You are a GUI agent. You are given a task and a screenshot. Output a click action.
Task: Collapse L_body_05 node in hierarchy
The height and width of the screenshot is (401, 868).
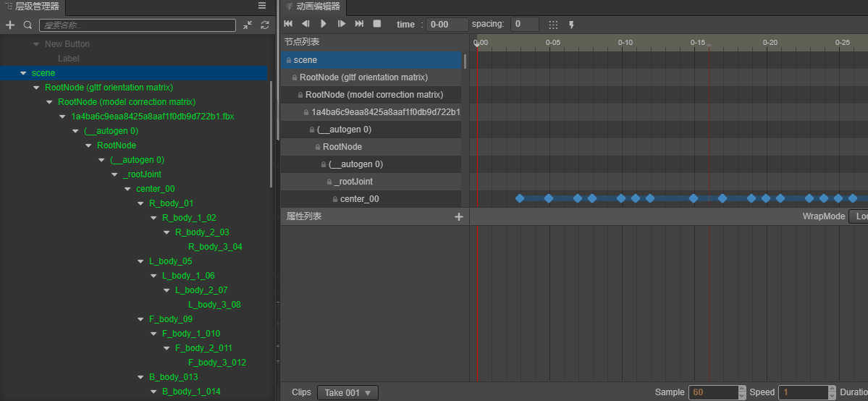click(x=140, y=261)
